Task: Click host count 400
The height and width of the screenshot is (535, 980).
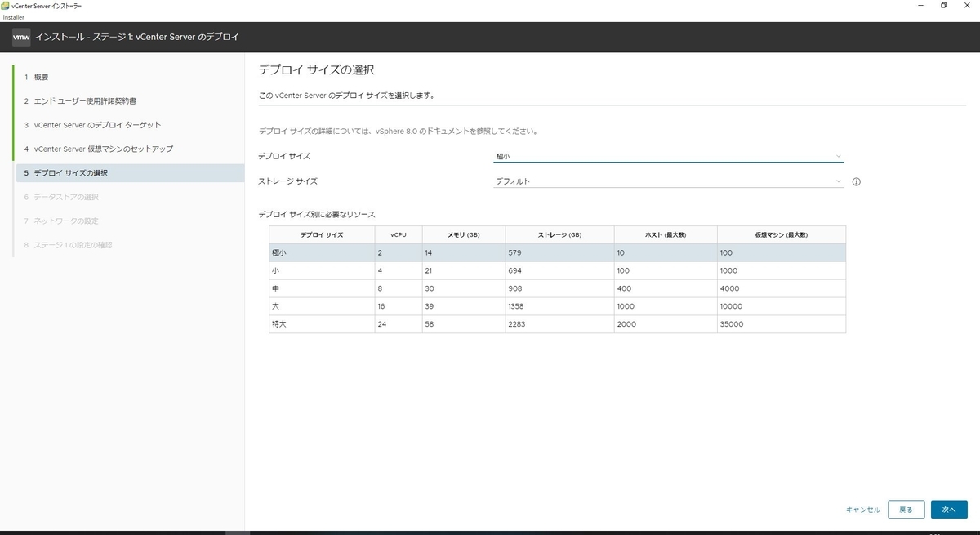Action: pyautogui.click(x=624, y=288)
